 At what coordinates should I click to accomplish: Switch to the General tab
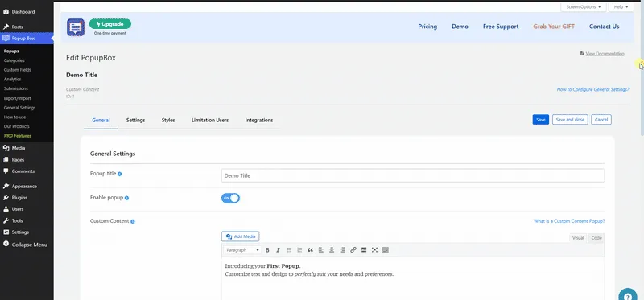(101, 121)
